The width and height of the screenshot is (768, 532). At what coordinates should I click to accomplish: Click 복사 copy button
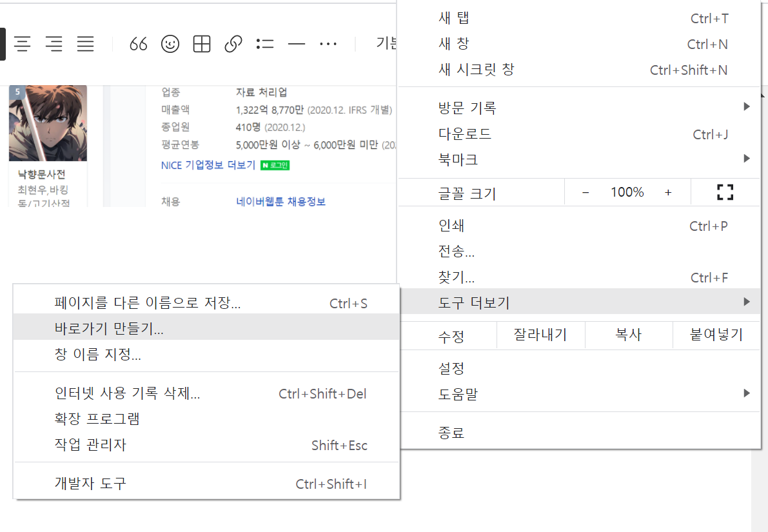click(629, 335)
